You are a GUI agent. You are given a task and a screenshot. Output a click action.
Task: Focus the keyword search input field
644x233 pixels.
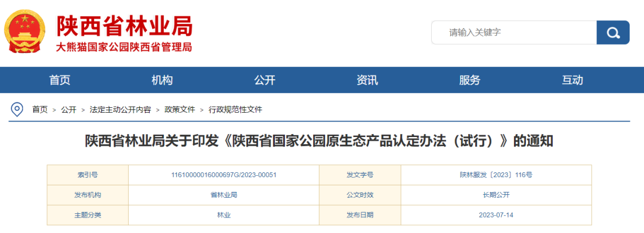pos(514,32)
